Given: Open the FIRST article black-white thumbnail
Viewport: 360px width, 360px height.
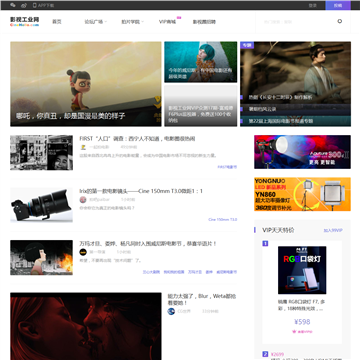Looking at the screenshot, I should point(41,152).
